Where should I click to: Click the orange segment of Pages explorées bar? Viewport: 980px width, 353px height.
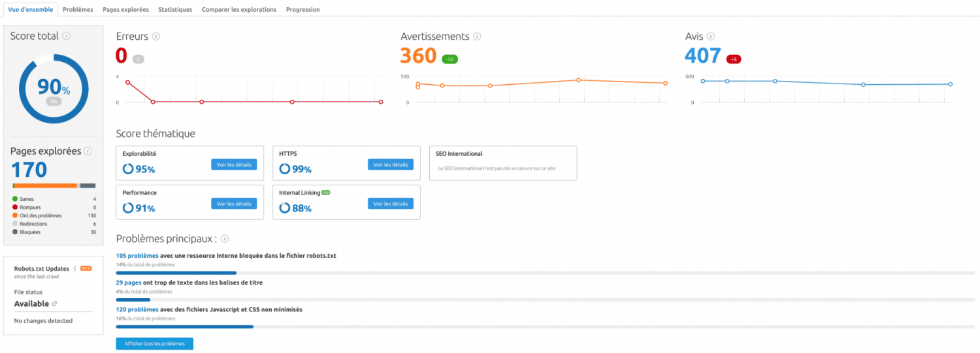coord(44,186)
